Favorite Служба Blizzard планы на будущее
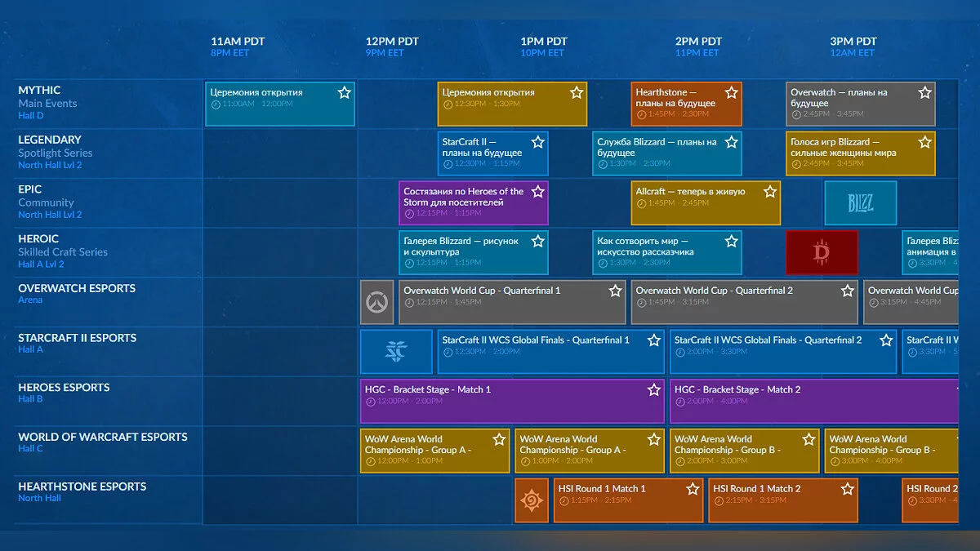Image resolution: width=980 pixels, height=551 pixels. point(732,142)
